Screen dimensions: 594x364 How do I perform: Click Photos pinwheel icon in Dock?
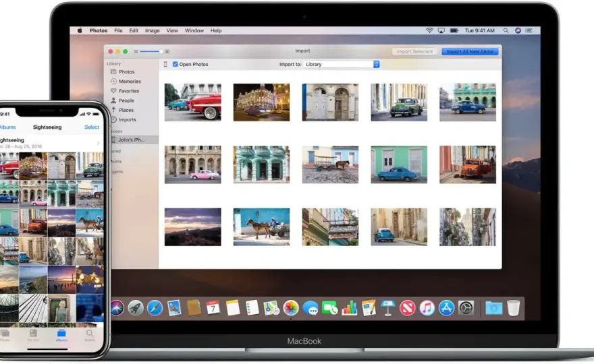(x=291, y=308)
